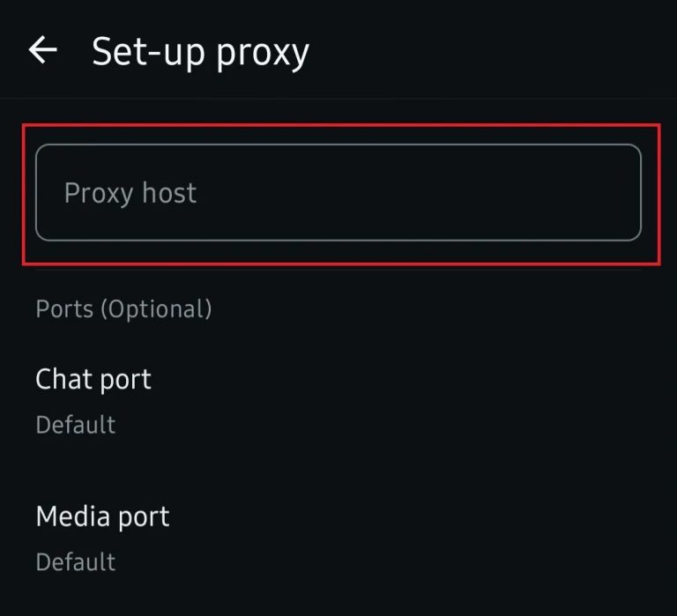
Task: Return to previous screen via left arrow
Action: [x=42, y=50]
